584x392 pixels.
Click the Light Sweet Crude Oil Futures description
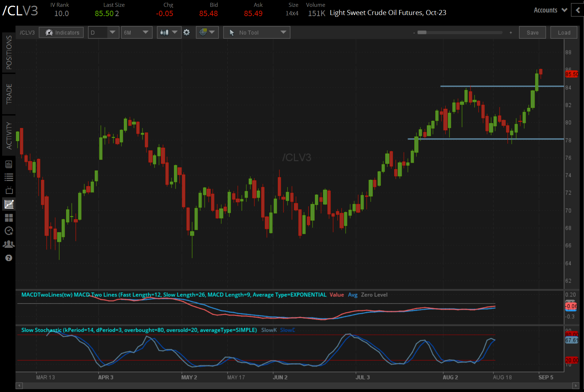pyautogui.click(x=388, y=13)
